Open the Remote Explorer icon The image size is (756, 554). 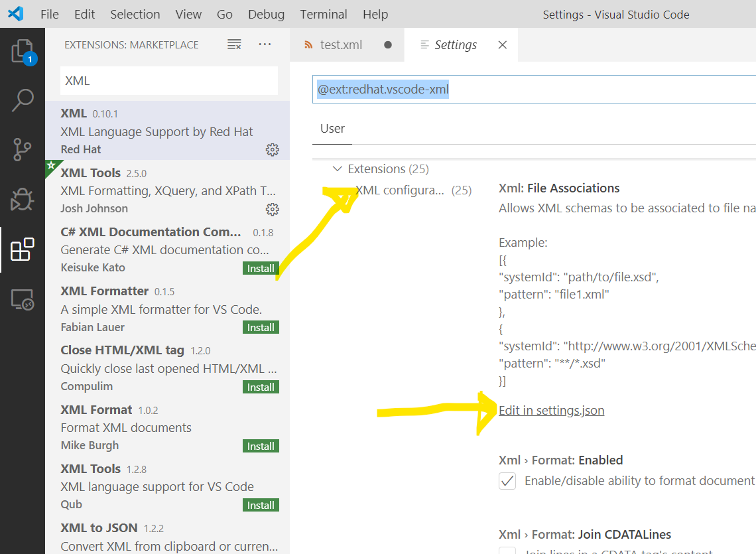(x=22, y=300)
